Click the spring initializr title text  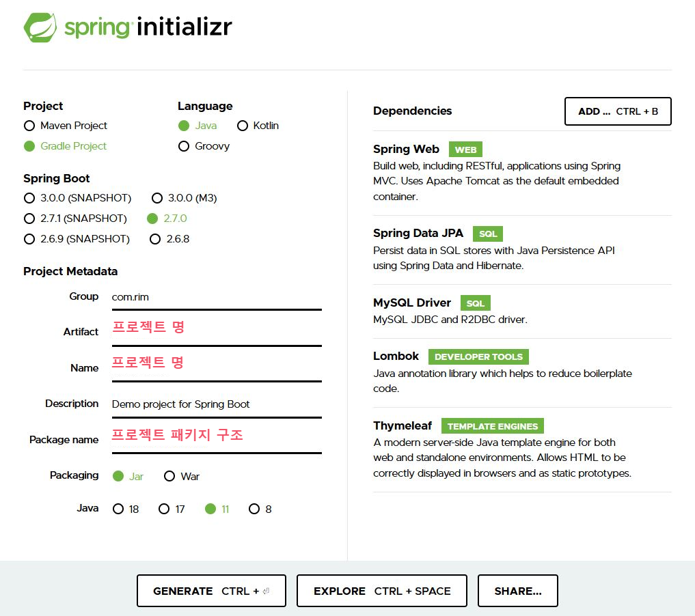tap(148, 27)
